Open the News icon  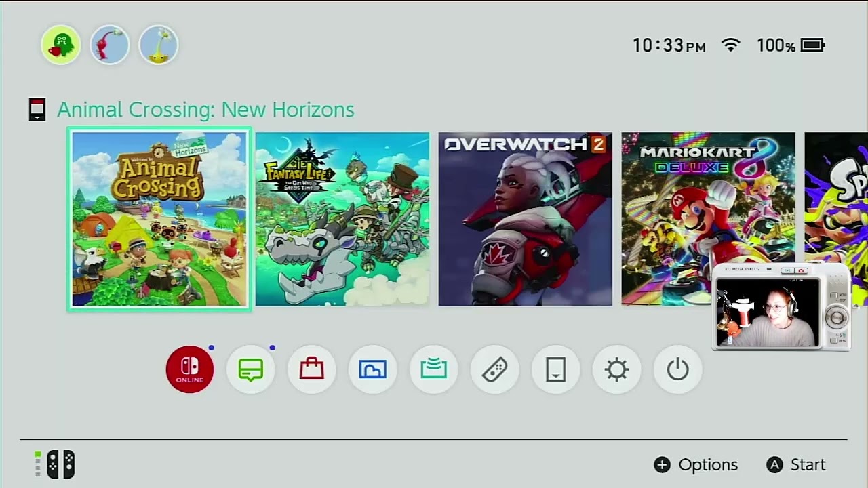[x=251, y=369]
